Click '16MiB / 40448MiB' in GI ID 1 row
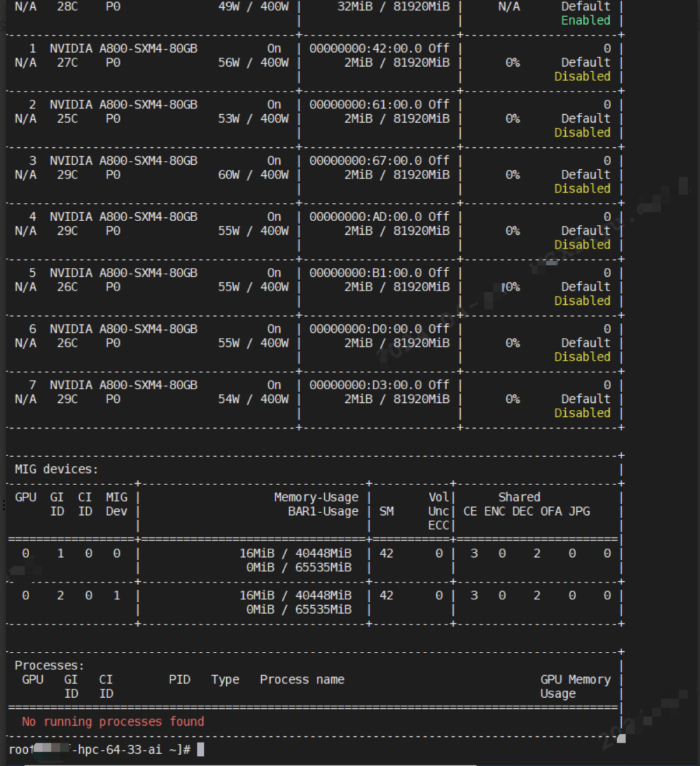 (296, 553)
